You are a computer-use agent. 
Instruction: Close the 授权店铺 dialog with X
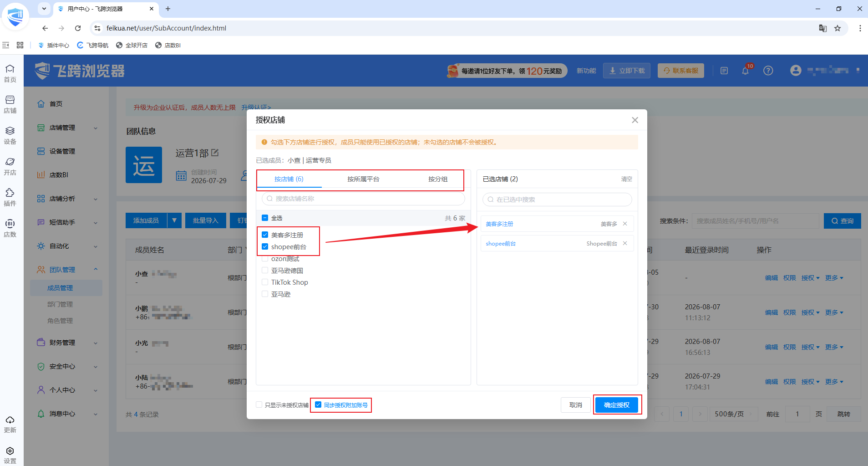tap(635, 120)
